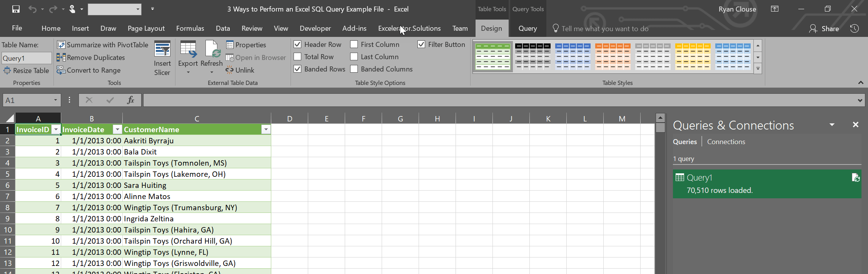Open the Query tools tab
The height and width of the screenshot is (274, 868).
tap(527, 28)
